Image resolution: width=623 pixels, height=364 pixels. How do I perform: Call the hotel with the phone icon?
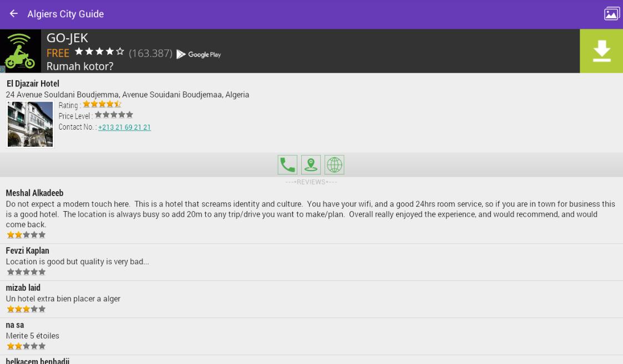pyautogui.click(x=287, y=165)
